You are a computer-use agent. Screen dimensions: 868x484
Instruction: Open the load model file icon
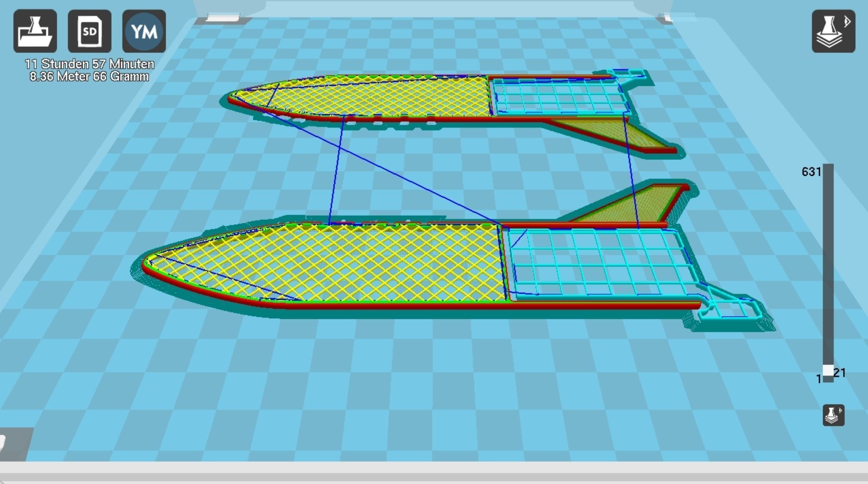click(x=35, y=31)
